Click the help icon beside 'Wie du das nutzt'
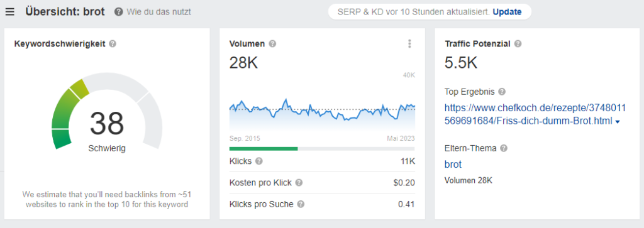This screenshot has height=228, width=644. pos(119,12)
